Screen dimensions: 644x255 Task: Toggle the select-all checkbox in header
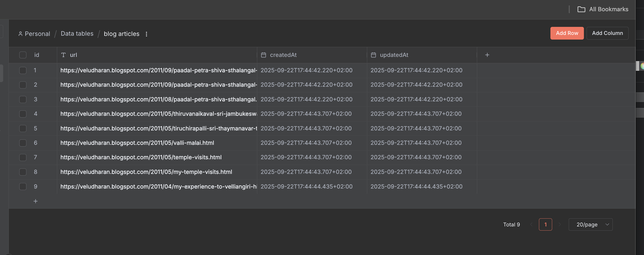[23, 55]
